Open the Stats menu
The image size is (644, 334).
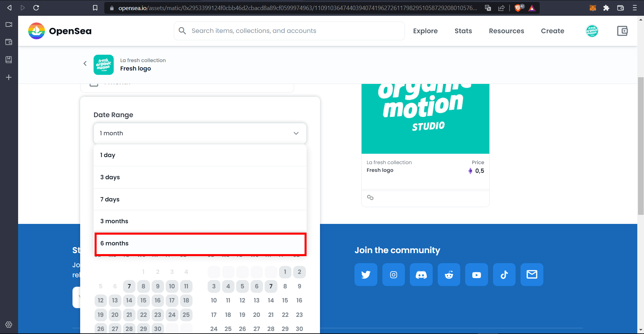pos(463,31)
